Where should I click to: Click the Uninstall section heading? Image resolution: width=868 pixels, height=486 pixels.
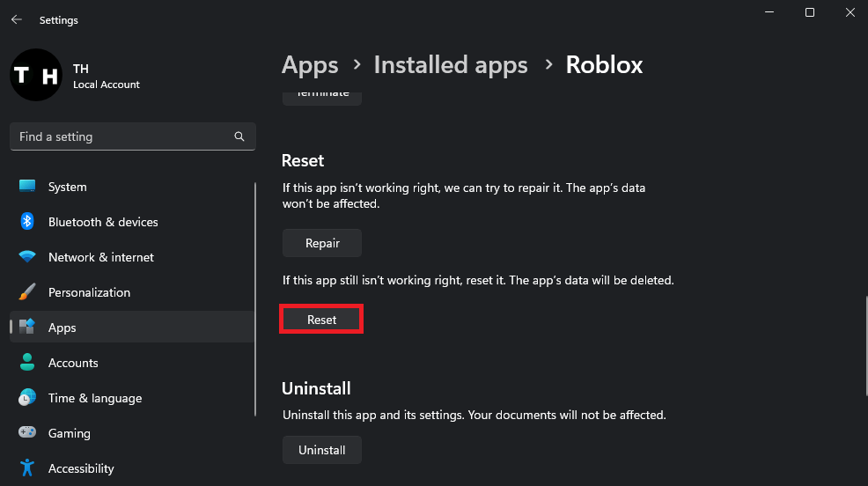point(316,388)
